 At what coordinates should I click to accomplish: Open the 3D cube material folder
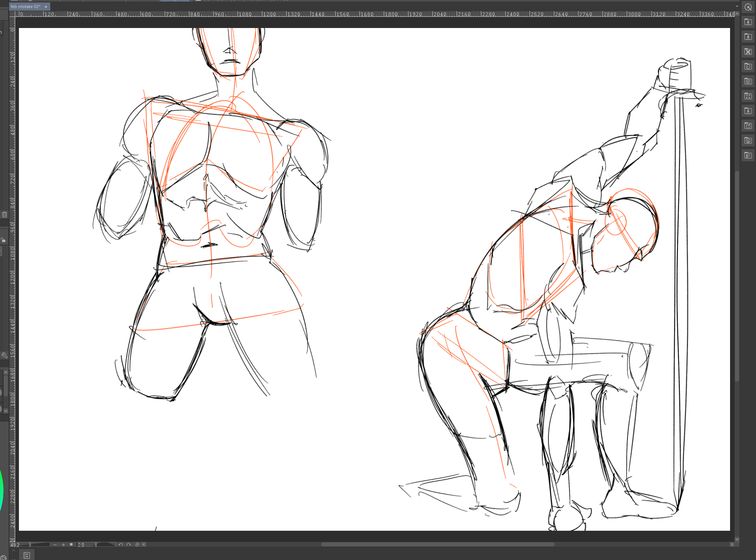[x=748, y=140]
